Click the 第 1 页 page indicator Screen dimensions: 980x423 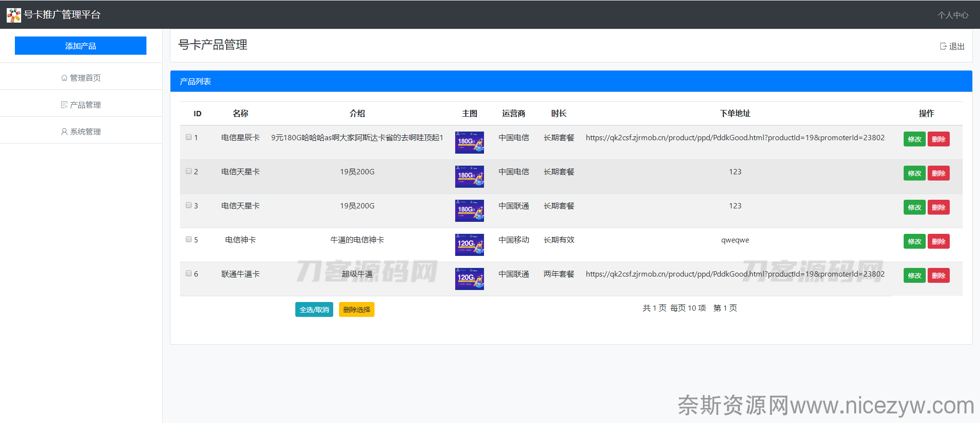pyautogui.click(x=725, y=308)
